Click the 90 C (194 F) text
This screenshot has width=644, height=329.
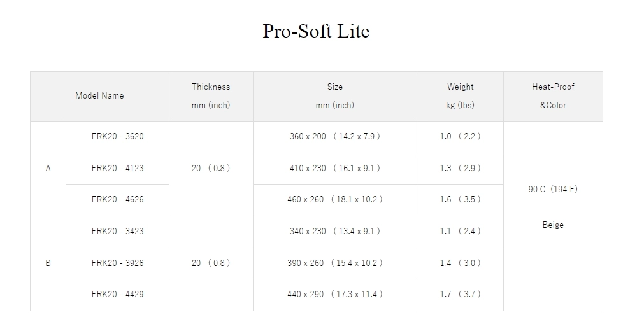[553, 189]
